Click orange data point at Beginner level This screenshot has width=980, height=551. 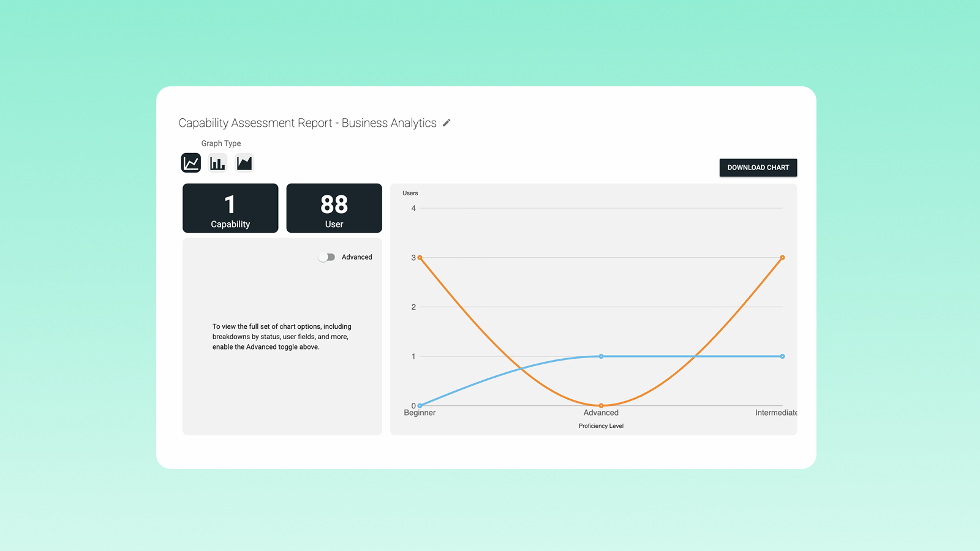tap(420, 258)
